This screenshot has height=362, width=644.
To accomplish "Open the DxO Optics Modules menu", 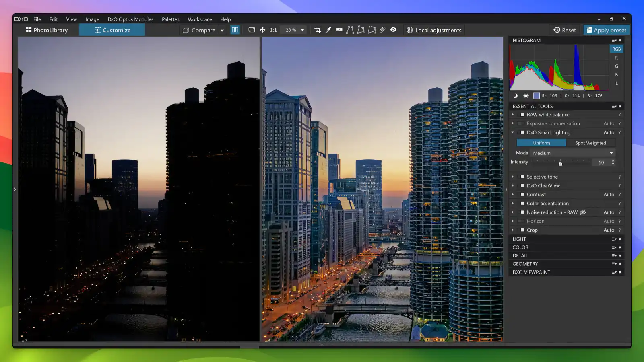I will [x=130, y=19].
